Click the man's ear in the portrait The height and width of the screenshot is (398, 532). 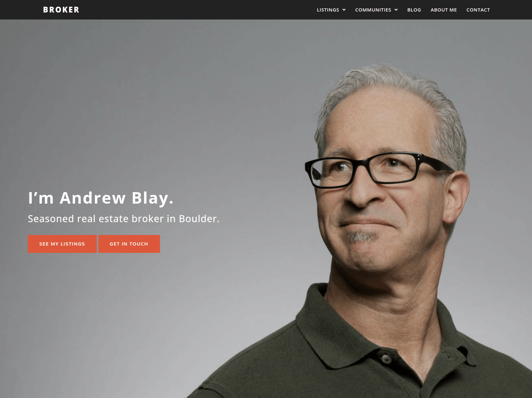tap(457, 198)
